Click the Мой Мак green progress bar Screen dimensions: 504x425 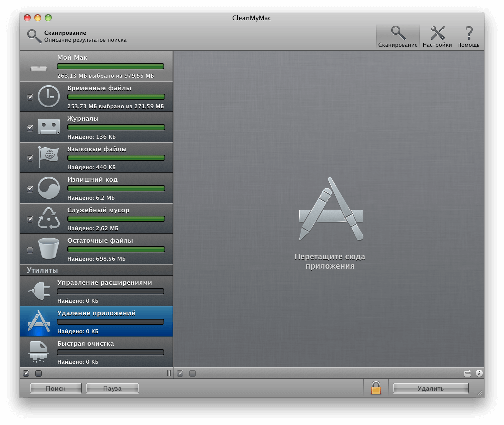pos(110,66)
